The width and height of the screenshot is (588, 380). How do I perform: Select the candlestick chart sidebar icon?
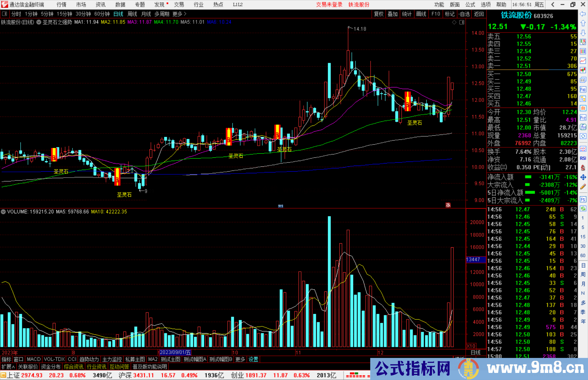(x=583, y=70)
